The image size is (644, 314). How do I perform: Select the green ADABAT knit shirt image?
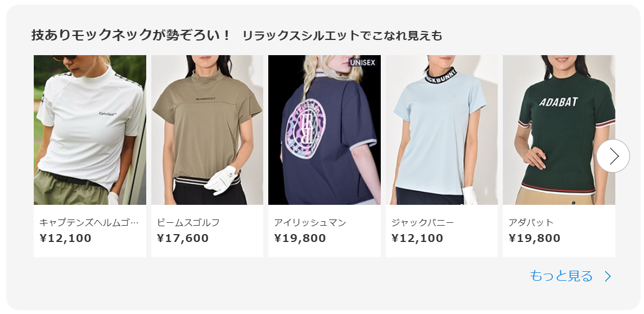559,130
